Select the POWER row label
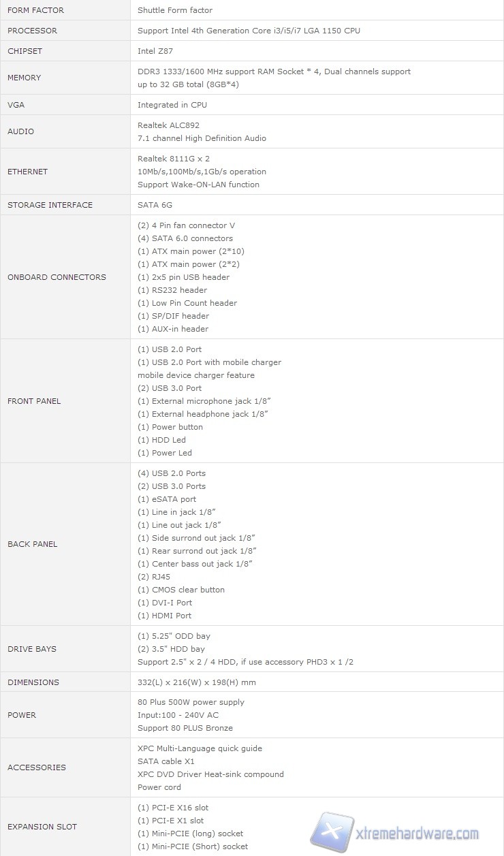The image size is (504, 856). pyautogui.click(x=22, y=715)
